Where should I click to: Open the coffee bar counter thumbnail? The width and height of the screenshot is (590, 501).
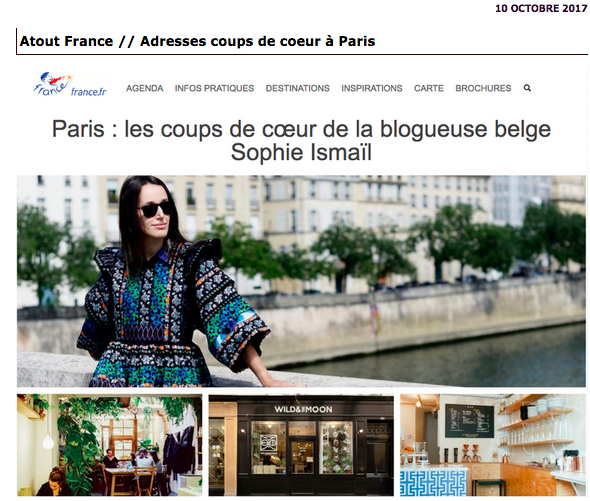493,445
